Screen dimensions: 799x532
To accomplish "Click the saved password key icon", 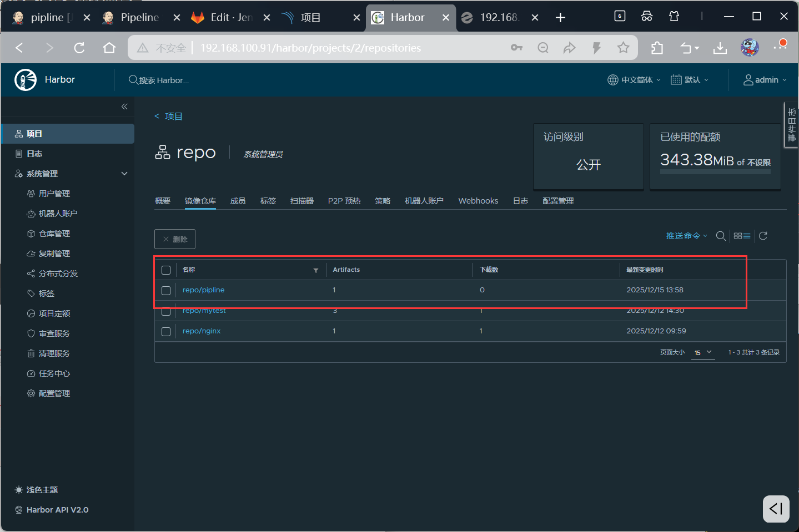I will (x=517, y=48).
